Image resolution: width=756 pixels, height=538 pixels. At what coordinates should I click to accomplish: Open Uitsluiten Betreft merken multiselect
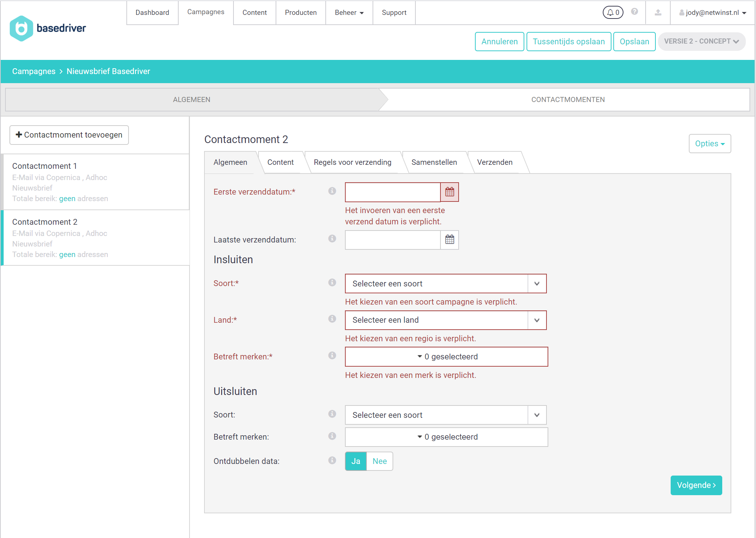pyautogui.click(x=446, y=437)
